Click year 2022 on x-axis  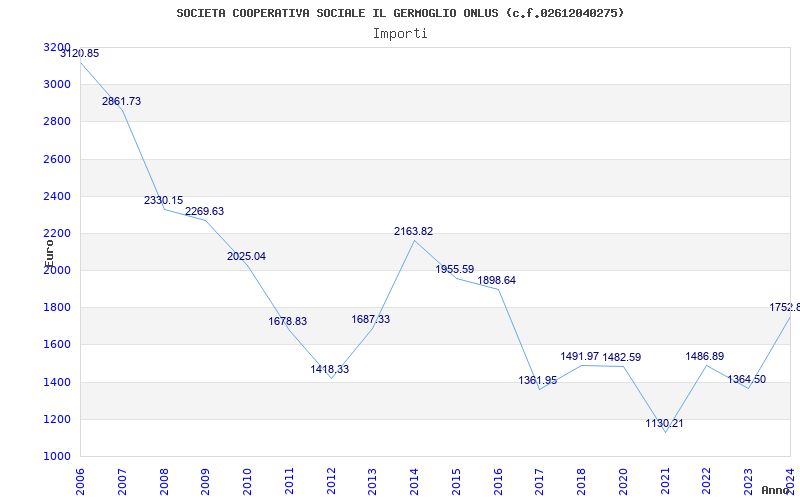[x=707, y=482]
